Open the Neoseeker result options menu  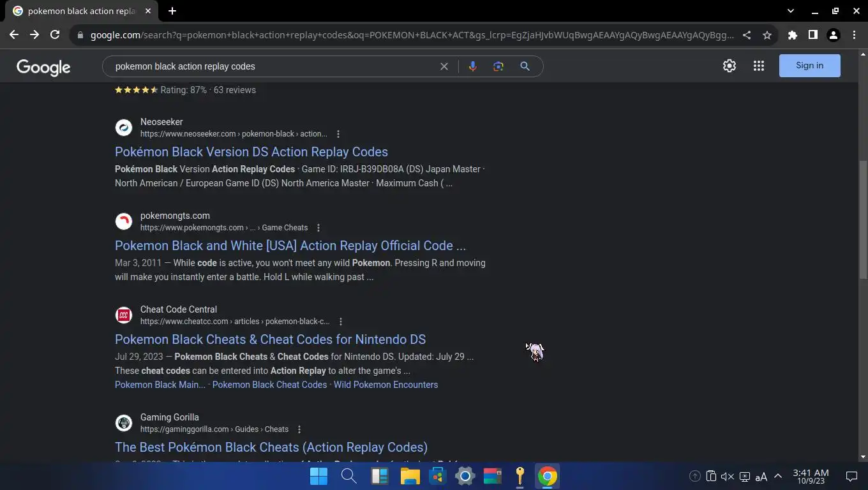(x=338, y=134)
